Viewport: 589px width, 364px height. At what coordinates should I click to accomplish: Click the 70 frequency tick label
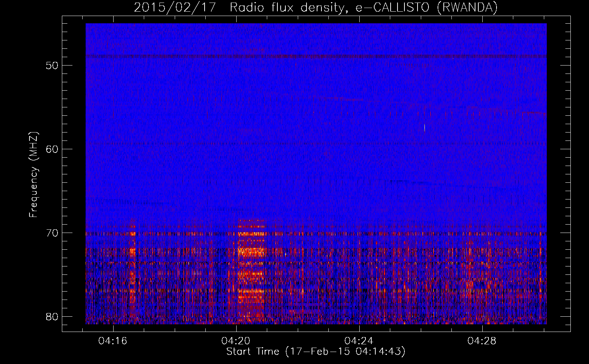(x=52, y=233)
